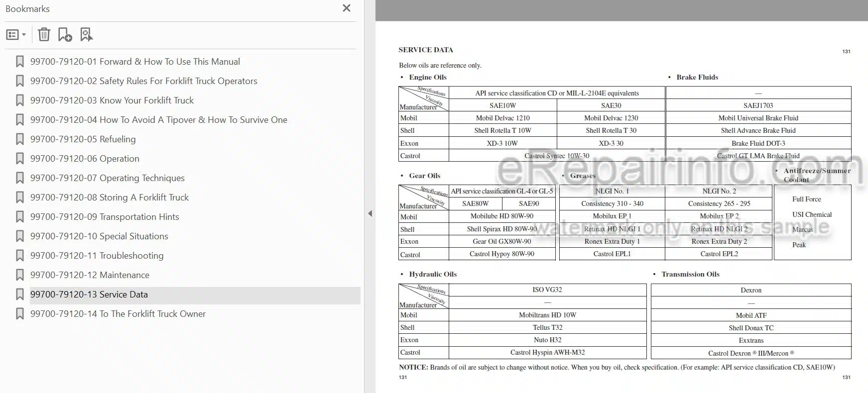
Task: Open bookmark 02 Safety Rules For Forklift Truck Operators
Action: coord(143,81)
